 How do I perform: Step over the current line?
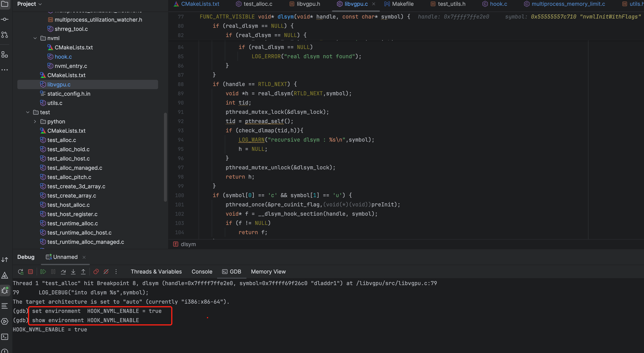point(63,272)
